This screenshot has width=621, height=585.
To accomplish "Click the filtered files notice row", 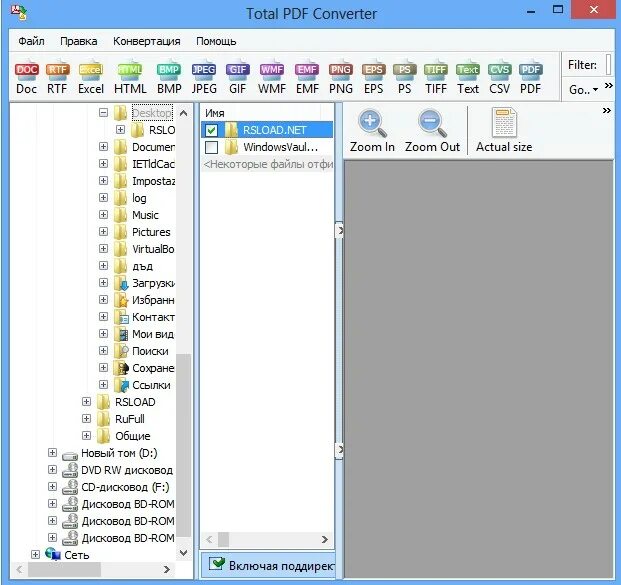I will pos(267,164).
